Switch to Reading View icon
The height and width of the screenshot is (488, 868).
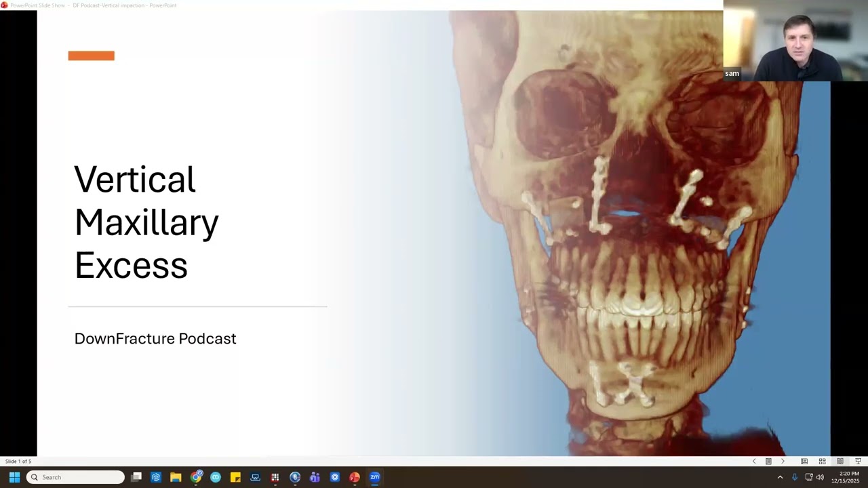click(x=840, y=462)
